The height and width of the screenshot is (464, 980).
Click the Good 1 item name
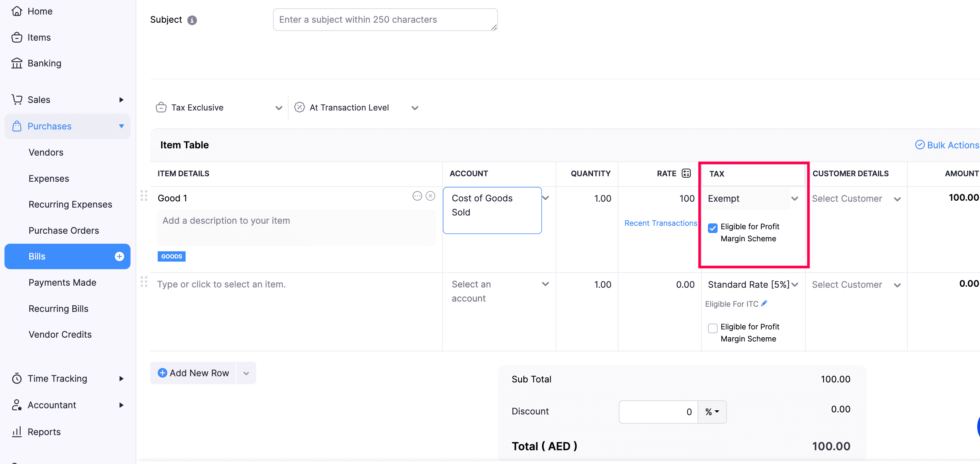172,198
